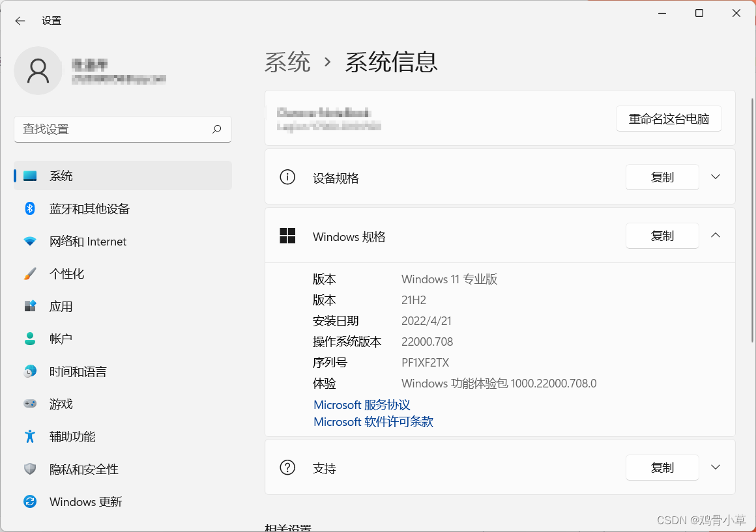Screen dimensions: 756x532
Task: Open 辅助功能 settings
Action: (x=123, y=436)
